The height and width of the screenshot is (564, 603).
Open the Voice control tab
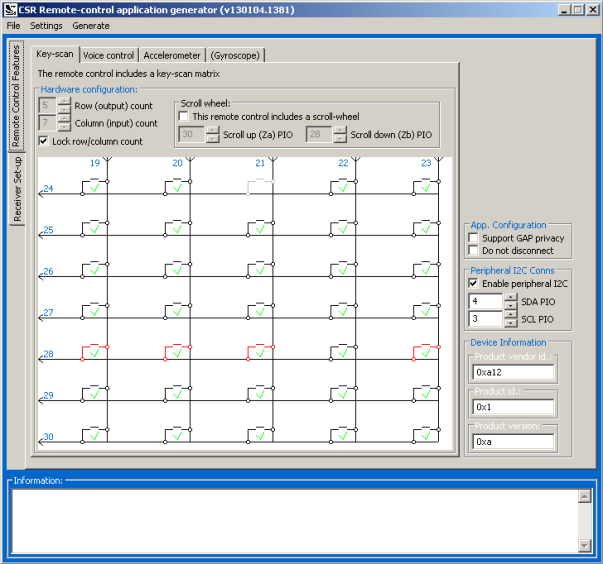pos(108,56)
